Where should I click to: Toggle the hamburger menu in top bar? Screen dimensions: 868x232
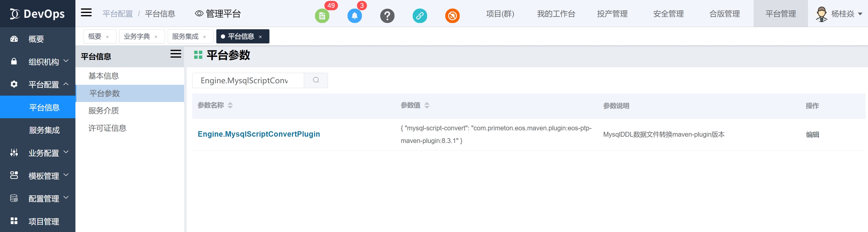(86, 13)
